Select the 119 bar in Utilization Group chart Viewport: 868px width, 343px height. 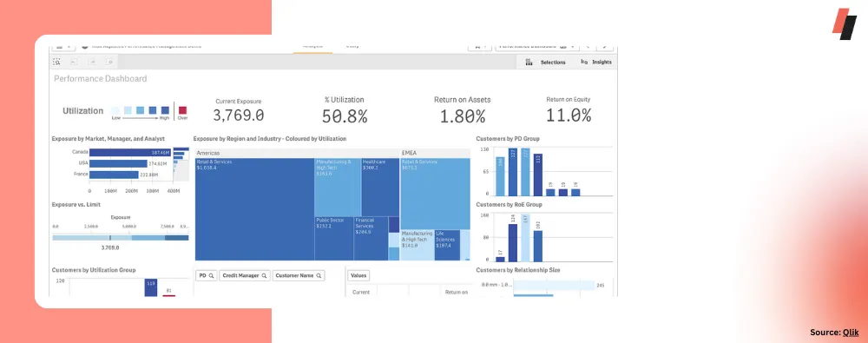[x=151, y=287]
